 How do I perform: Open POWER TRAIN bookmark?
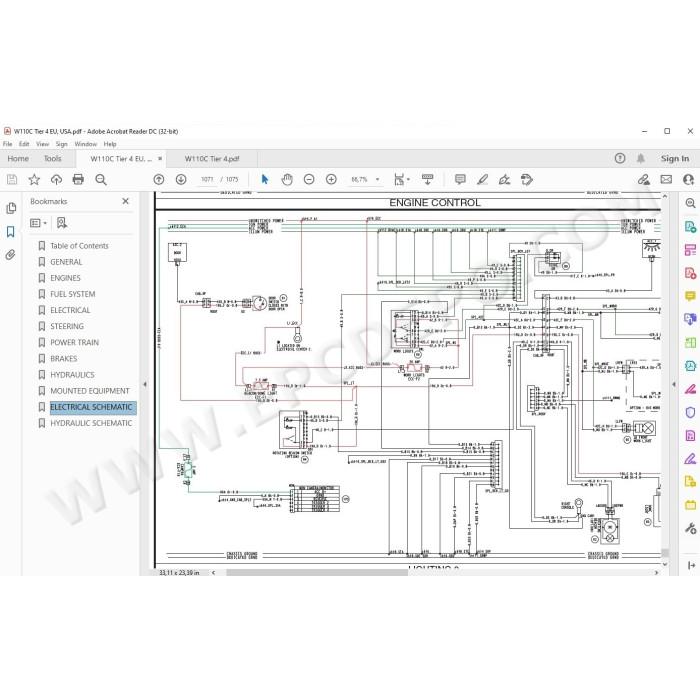[x=75, y=342]
